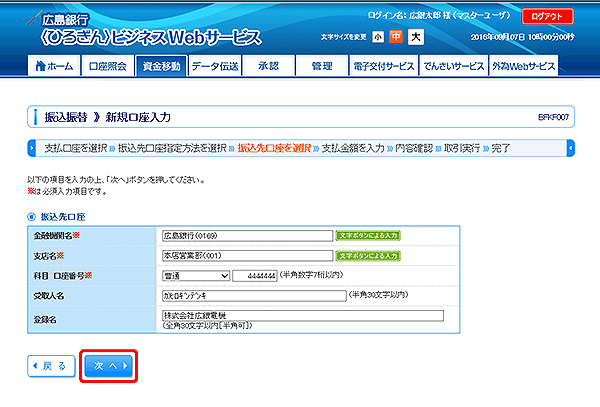The height and width of the screenshot is (407, 600).
Task: Select the 資金移動 tab
Action: (161, 66)
